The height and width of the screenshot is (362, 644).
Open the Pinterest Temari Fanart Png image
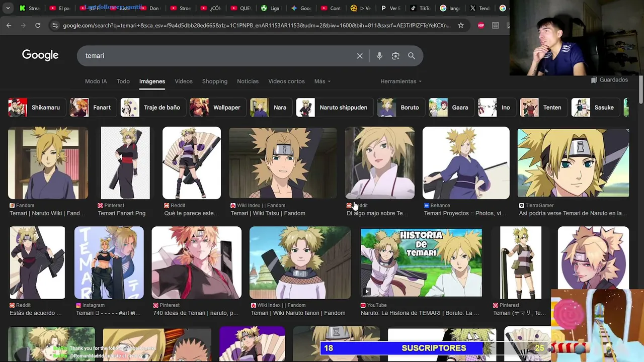point(125,163)
